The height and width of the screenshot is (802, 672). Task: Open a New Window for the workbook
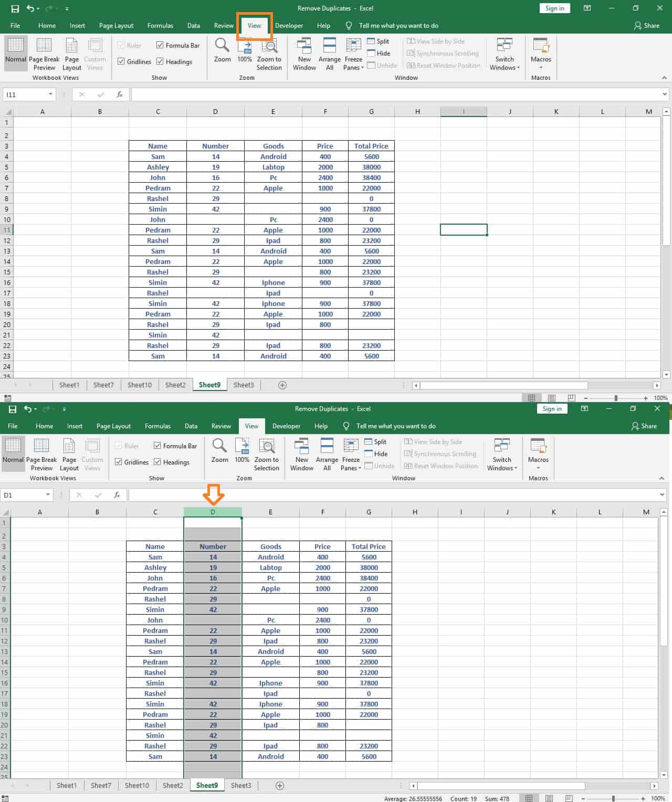tap(304, 52)
